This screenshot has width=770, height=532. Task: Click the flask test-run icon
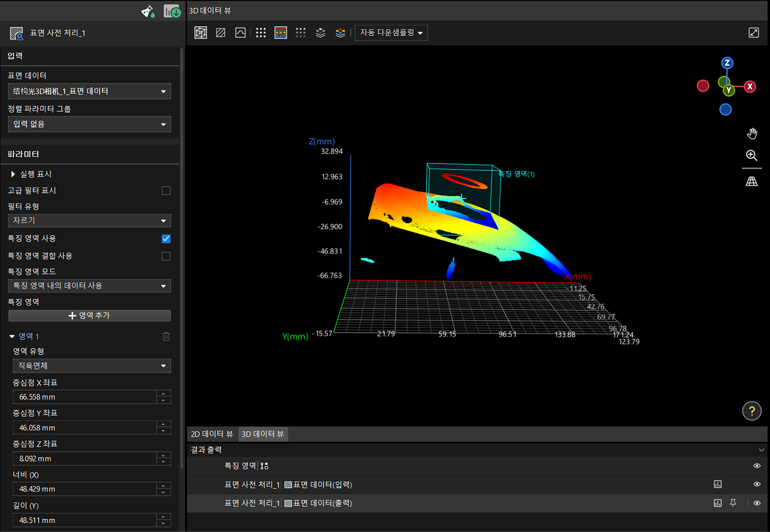tap(148, 12)
